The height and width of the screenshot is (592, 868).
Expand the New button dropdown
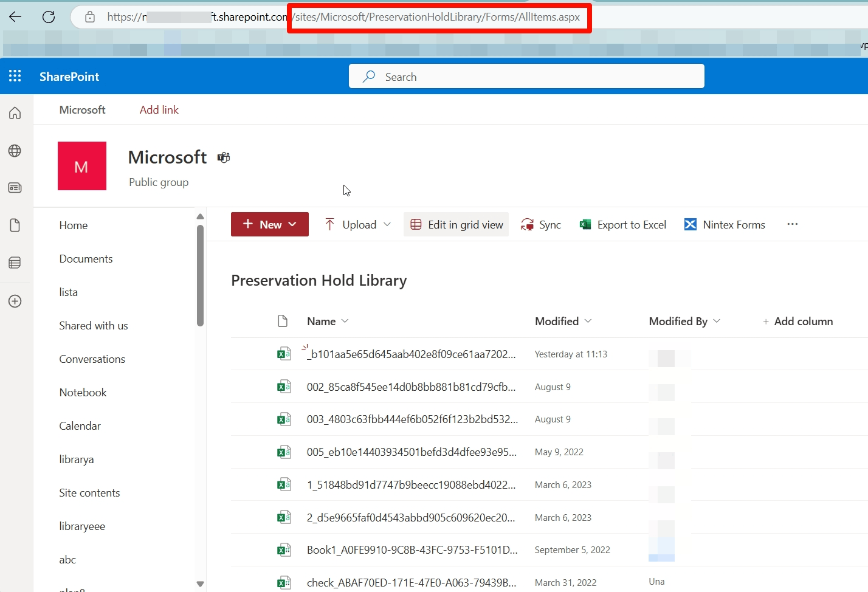tap(292, 224)
